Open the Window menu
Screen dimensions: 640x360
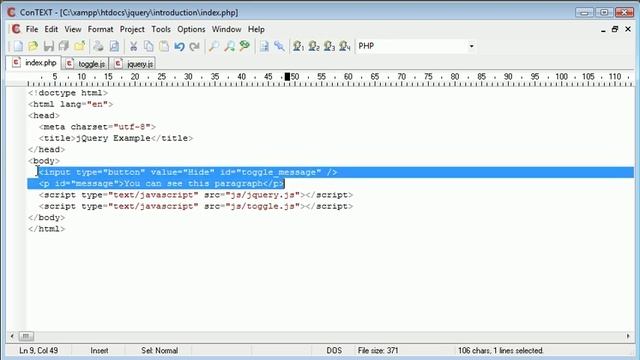(227, 29)
